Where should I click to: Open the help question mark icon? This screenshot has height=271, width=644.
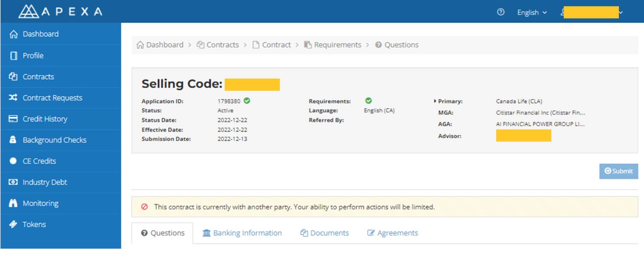pos(500,12)
